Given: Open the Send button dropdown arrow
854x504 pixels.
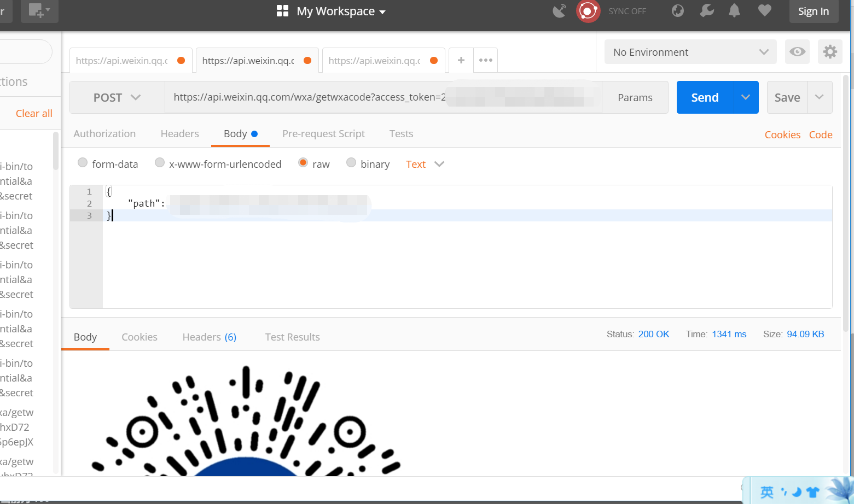Looking at the screenshot, I should 746,97.
